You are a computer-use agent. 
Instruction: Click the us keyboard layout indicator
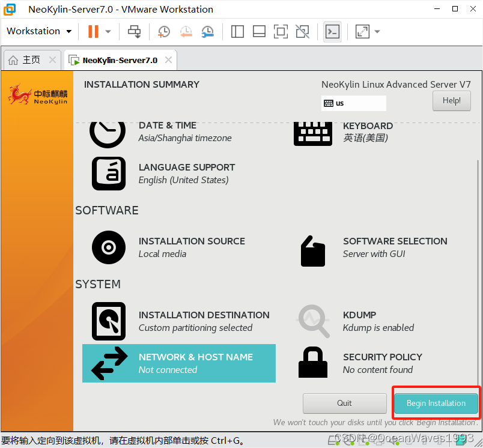(x=354, y=103)
